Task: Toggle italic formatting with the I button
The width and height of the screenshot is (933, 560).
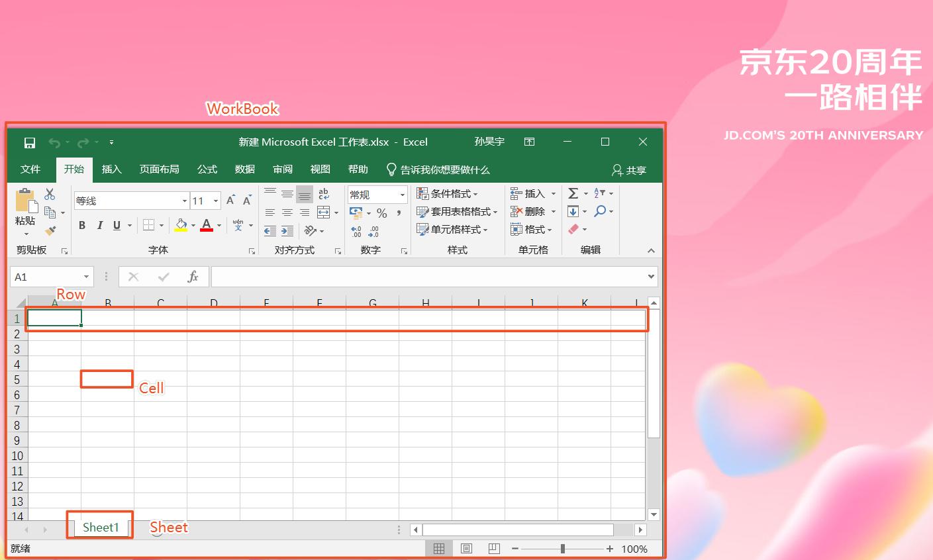Action: pos(100,225)
